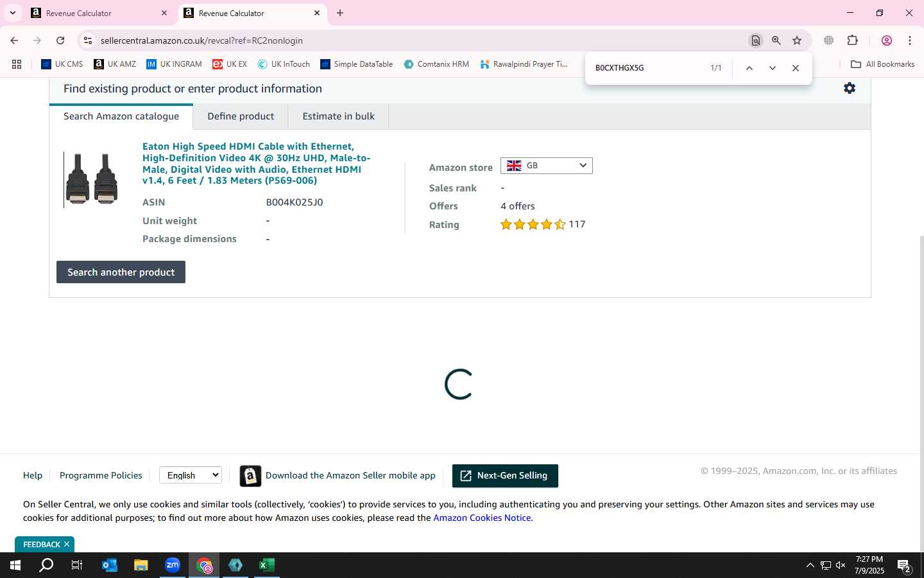Click Next-Gen Selling button
The height and width of the screenshot is (578, 924).
(x=505, y=476)
